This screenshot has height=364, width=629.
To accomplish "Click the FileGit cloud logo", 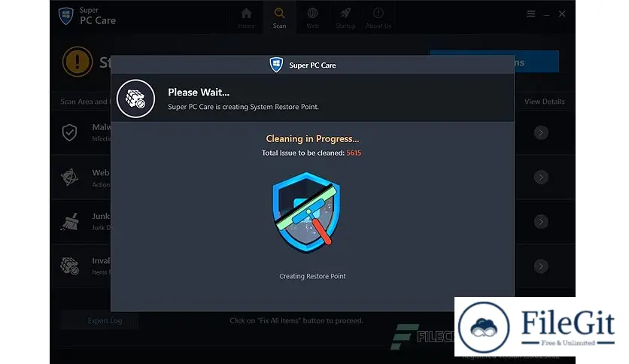I will tap(484, 327).
